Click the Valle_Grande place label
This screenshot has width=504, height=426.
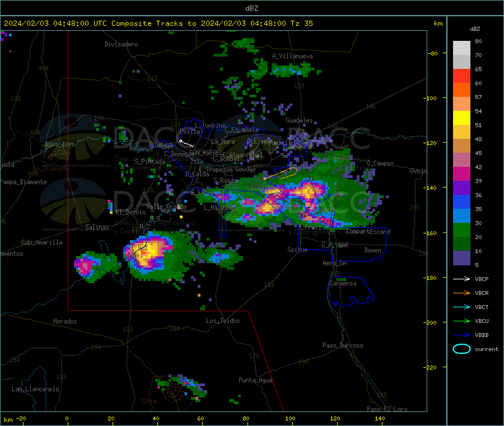[x=166, y=207]
